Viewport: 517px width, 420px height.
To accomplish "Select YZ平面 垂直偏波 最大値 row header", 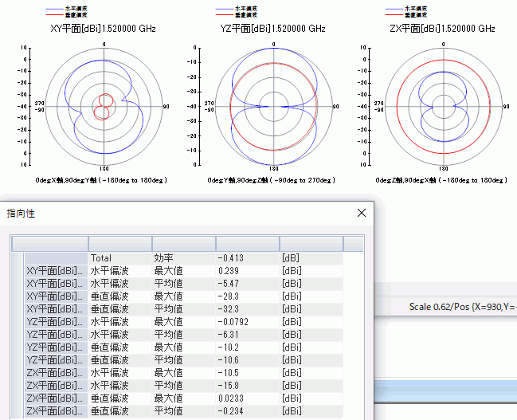I will (x=54, y=347).
